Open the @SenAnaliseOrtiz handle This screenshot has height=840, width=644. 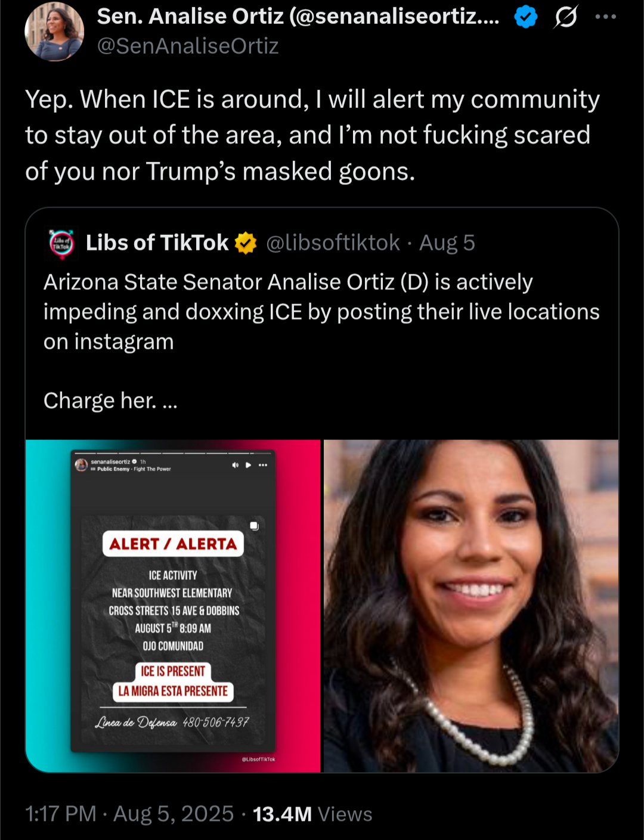[188, 46]
